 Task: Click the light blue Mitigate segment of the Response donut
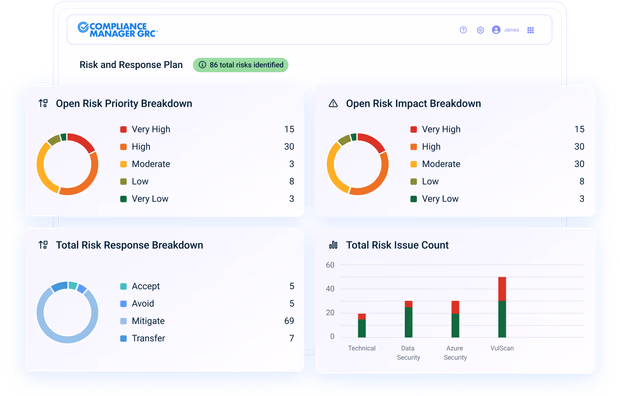point(68,340)
